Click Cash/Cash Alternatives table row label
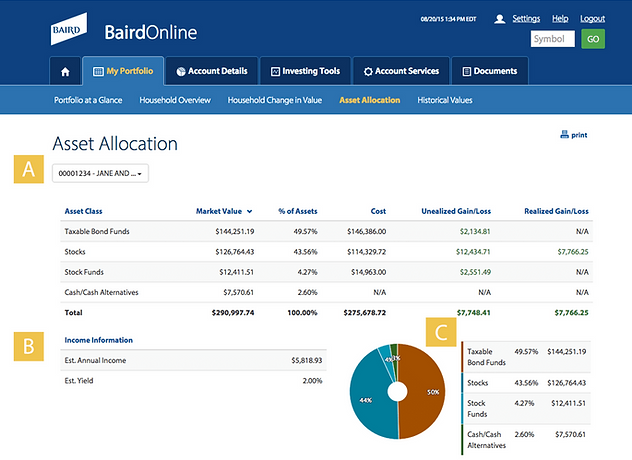Screen dimensions: 632x460 tap(101, 292)
